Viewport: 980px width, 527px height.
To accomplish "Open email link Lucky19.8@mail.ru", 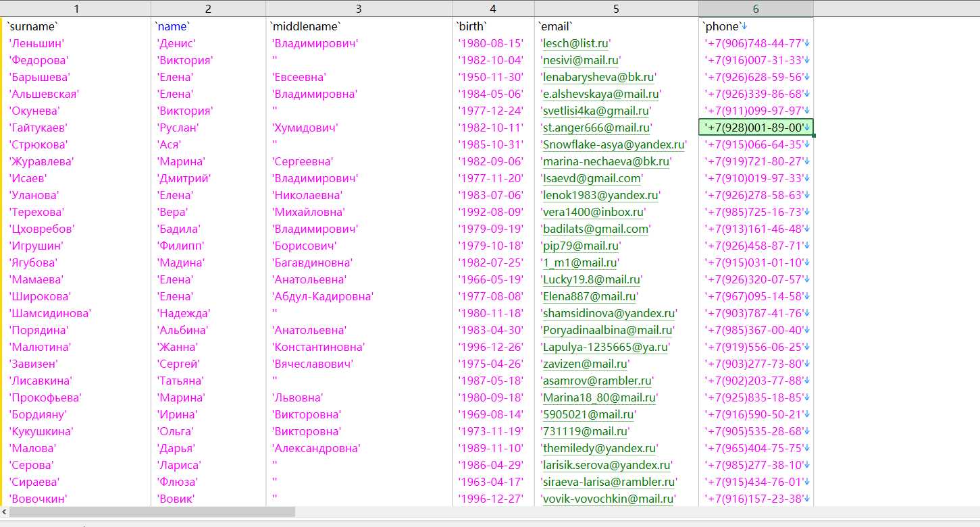I will pyautogui.click(x=592, y=279).
